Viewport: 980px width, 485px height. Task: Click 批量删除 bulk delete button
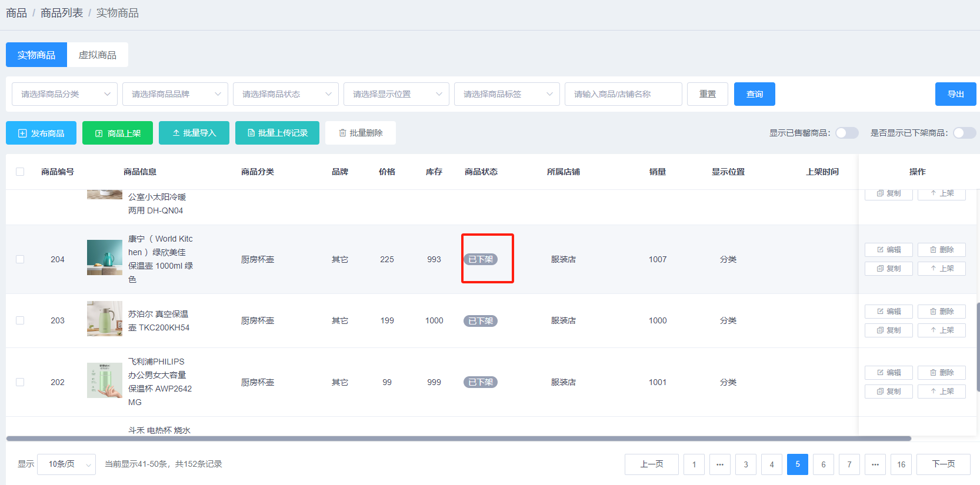[x=360, y=133]
